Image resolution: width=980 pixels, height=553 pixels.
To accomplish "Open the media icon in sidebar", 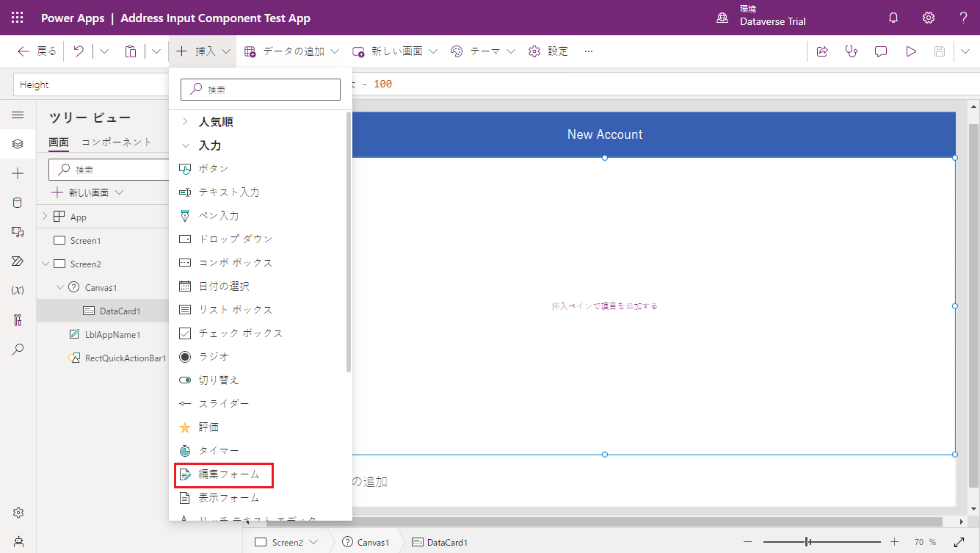I will tap(18, 232).
